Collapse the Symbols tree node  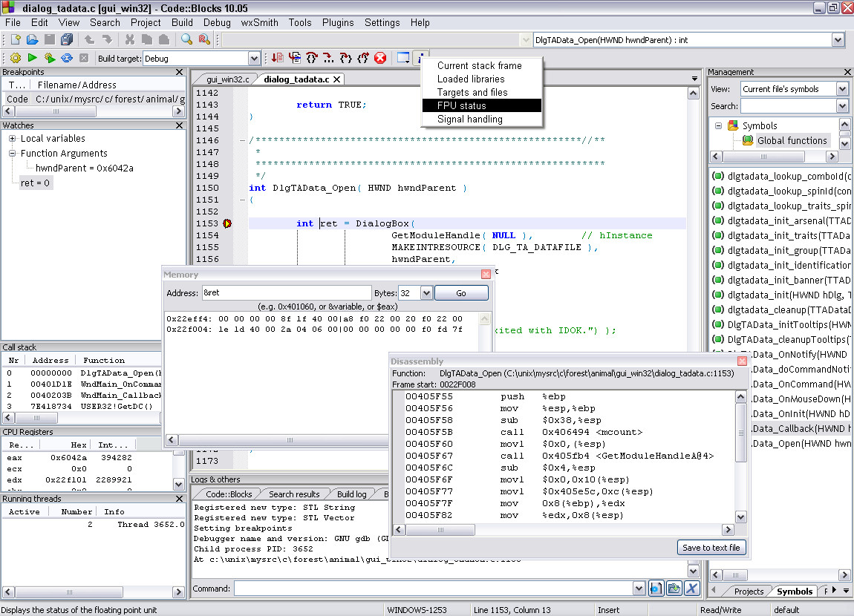[x=718, y=125]
